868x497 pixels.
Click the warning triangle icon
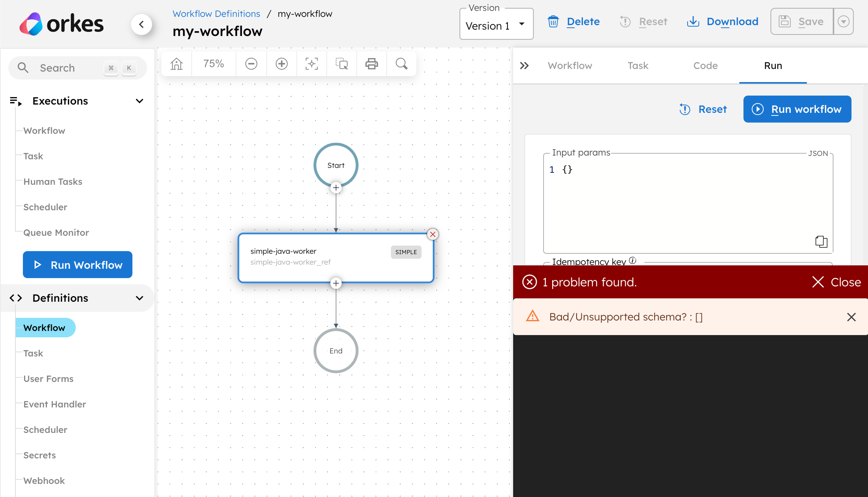[533, 316]
